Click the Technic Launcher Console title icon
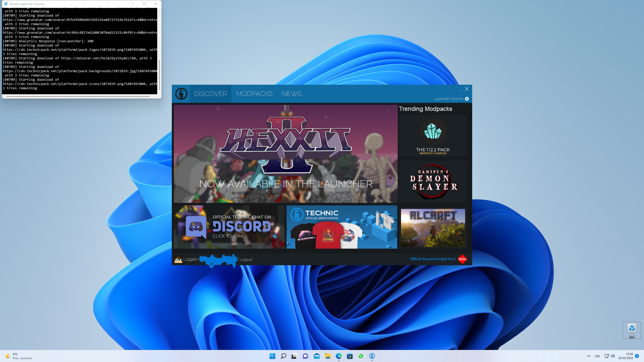Image resolution: width=644 pixels, height=362 pixels. coord(6,4)
